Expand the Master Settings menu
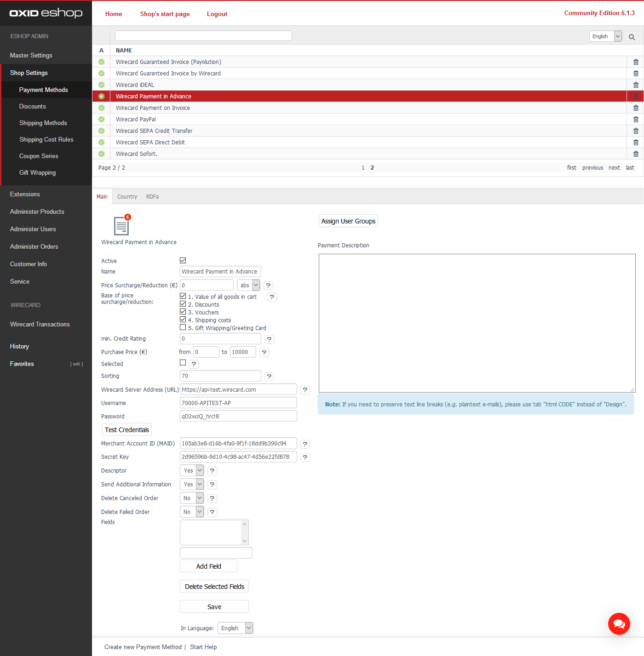Image resolution: width=644 pixels, height=656 pixels. coord(31,55)
